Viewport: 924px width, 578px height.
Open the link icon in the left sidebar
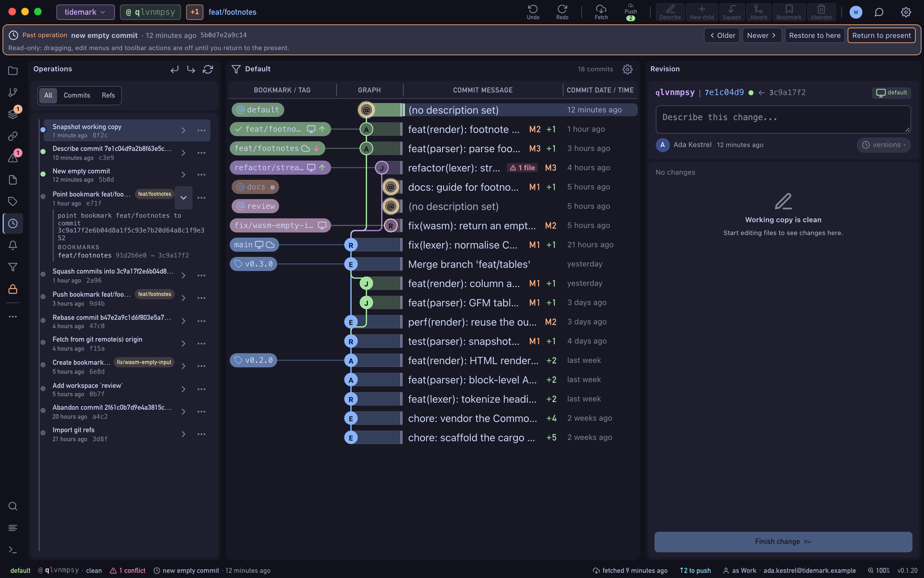click(x=13, y=136)
